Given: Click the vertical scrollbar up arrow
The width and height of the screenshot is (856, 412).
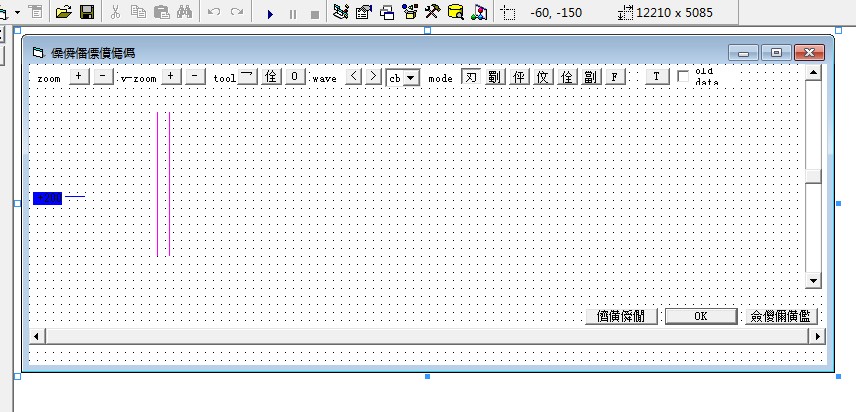Looking at the screenshot, I should tap(813, 73).
